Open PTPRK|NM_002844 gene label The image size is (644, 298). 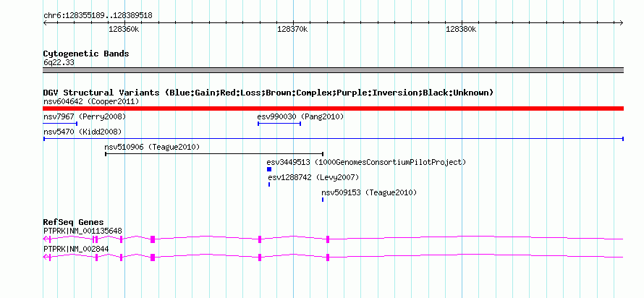tap(76, 249)
